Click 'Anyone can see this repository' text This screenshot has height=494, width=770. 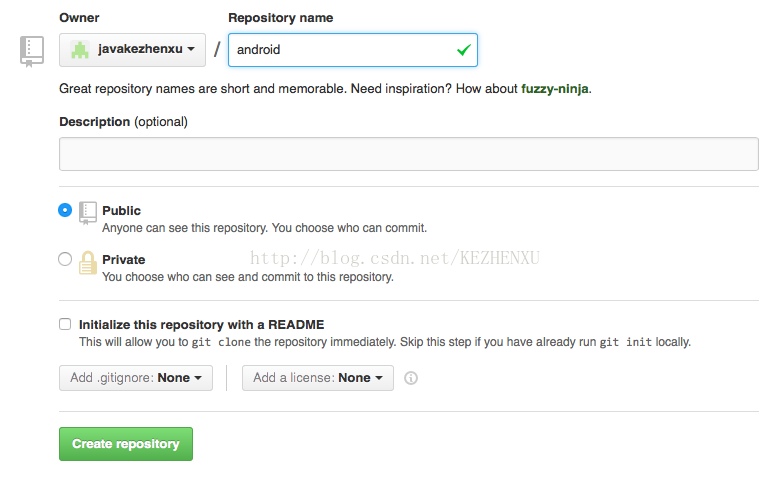click(265, 228)
